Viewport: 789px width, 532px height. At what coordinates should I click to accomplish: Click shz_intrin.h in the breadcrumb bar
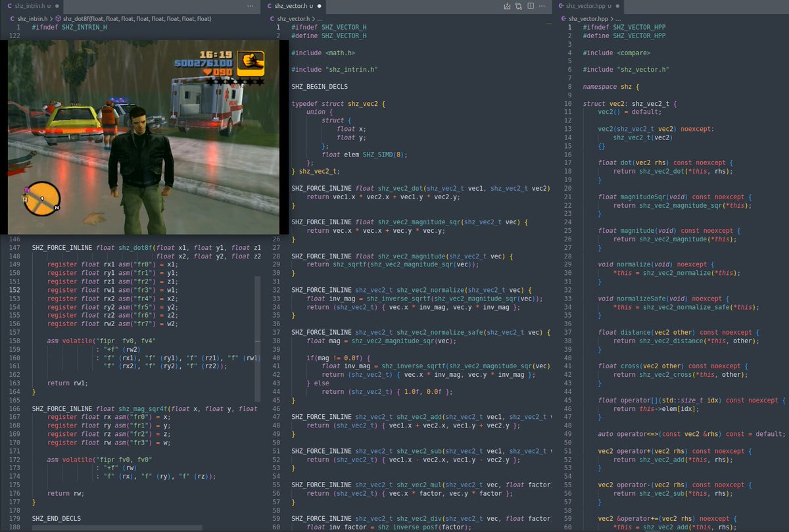point(32,18)
